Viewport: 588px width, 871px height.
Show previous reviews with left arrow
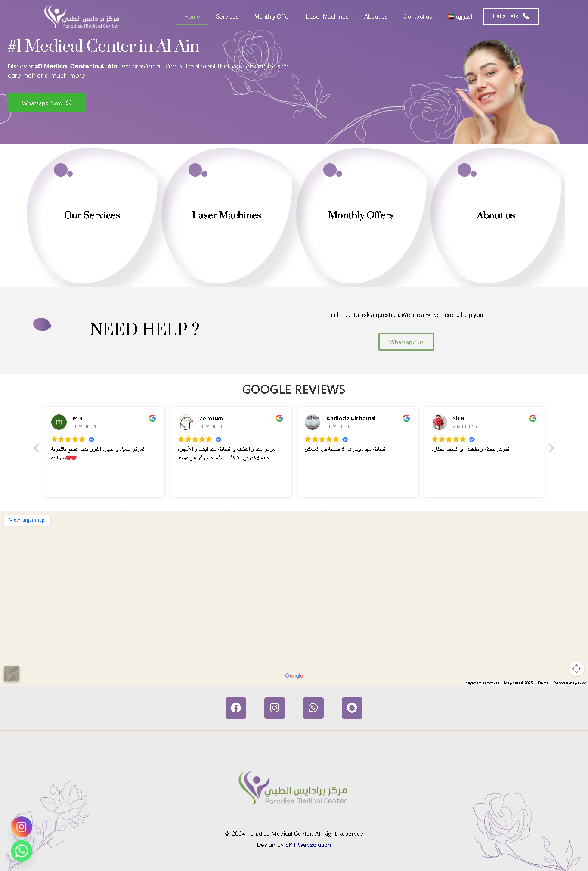click(37, 448)
